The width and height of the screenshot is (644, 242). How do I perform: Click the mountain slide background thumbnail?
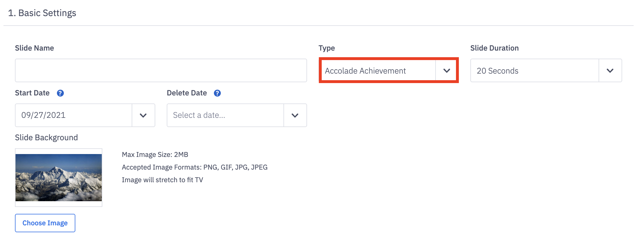pos(59,178)
